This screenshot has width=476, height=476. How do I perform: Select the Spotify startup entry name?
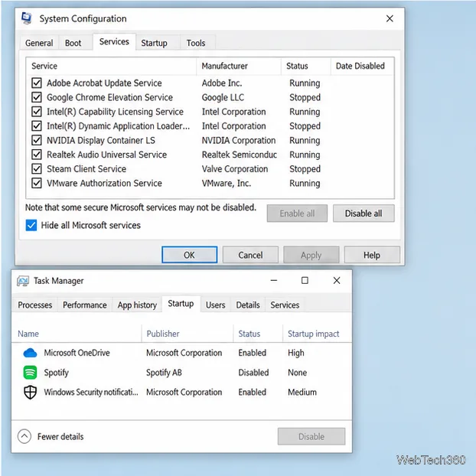[x=57, y=373]
